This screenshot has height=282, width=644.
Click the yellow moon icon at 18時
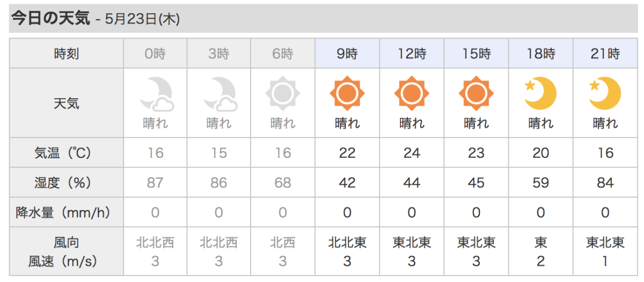(x=540, y=93)
